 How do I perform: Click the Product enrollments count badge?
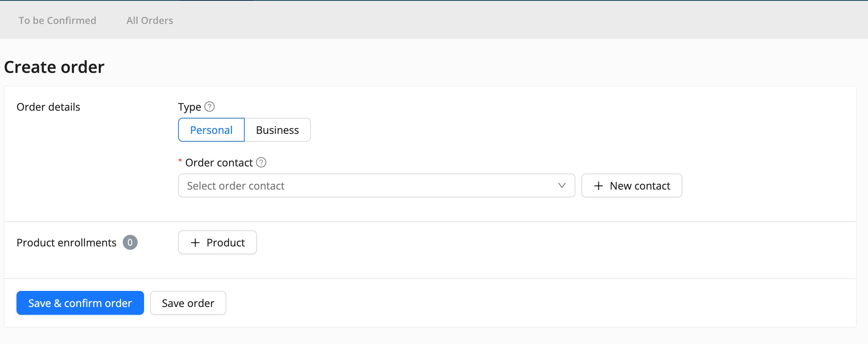[130, 243]
